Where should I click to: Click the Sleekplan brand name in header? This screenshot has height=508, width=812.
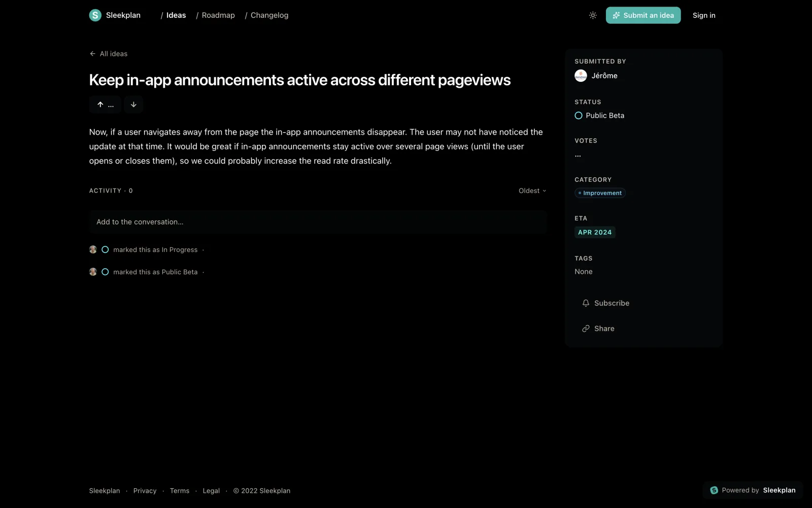click(x=123, y=15)
